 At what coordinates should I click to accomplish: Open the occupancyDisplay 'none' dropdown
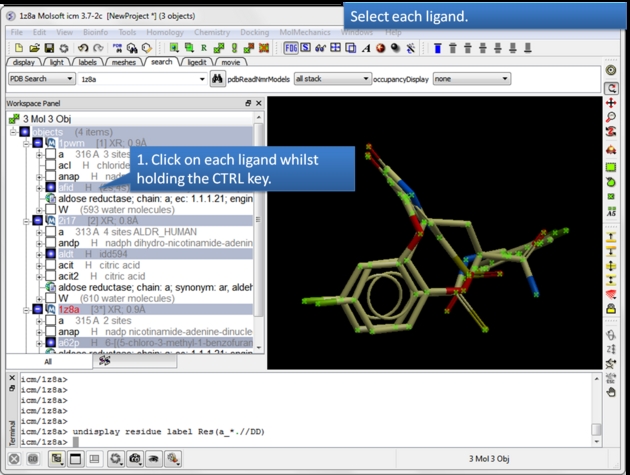coord(470,79)
